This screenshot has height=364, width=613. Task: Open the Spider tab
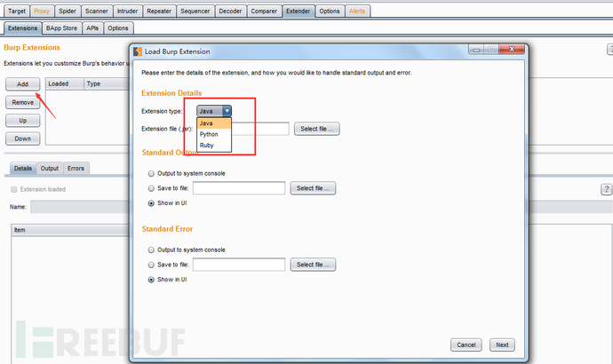pos(68,12)
